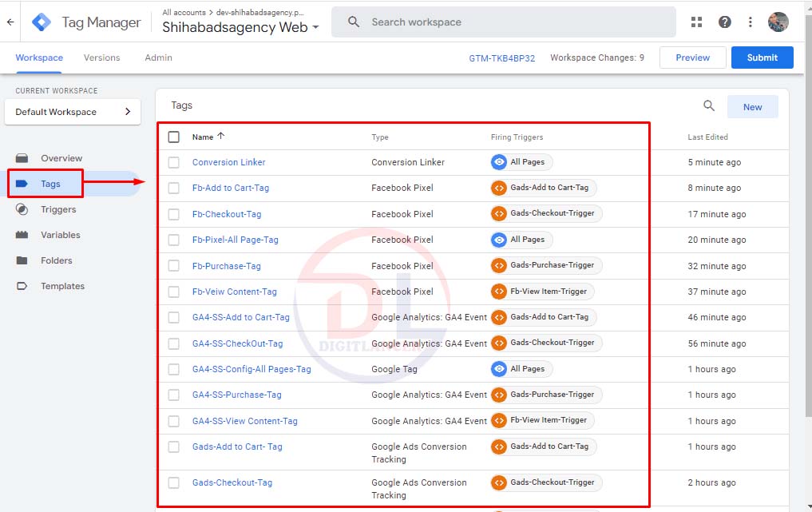Viewport: 812px width, 512px height.
Task: Check the Fb-Veiw Content-Tag checkbox
Action: click(174, 292)
